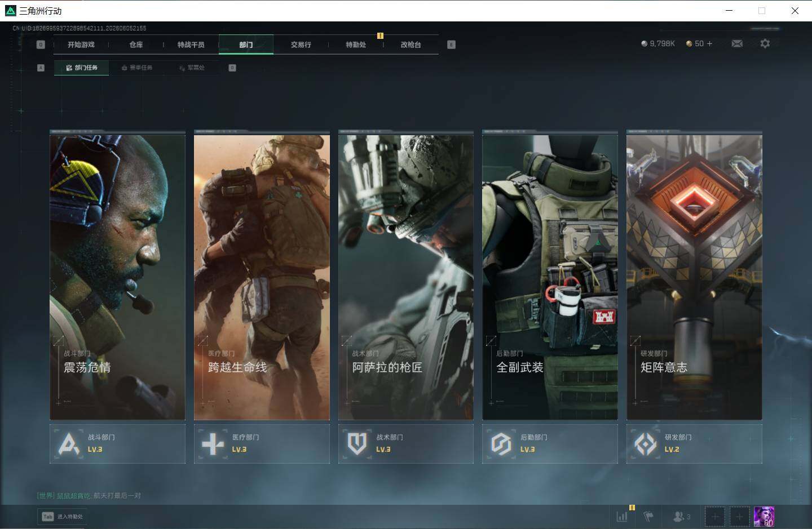Select the 部门 main tab
The width and height of the screenshot is (812, 529).
pos(246,45)
